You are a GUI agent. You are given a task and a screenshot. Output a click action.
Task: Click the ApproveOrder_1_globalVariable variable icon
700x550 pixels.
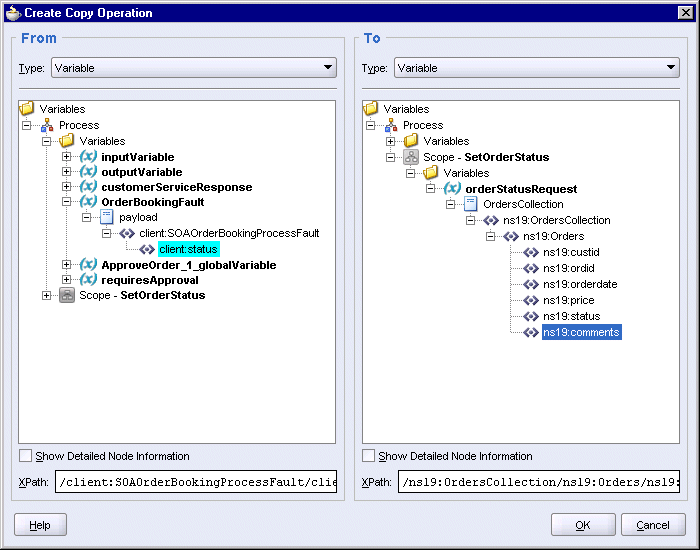(88, 265)
